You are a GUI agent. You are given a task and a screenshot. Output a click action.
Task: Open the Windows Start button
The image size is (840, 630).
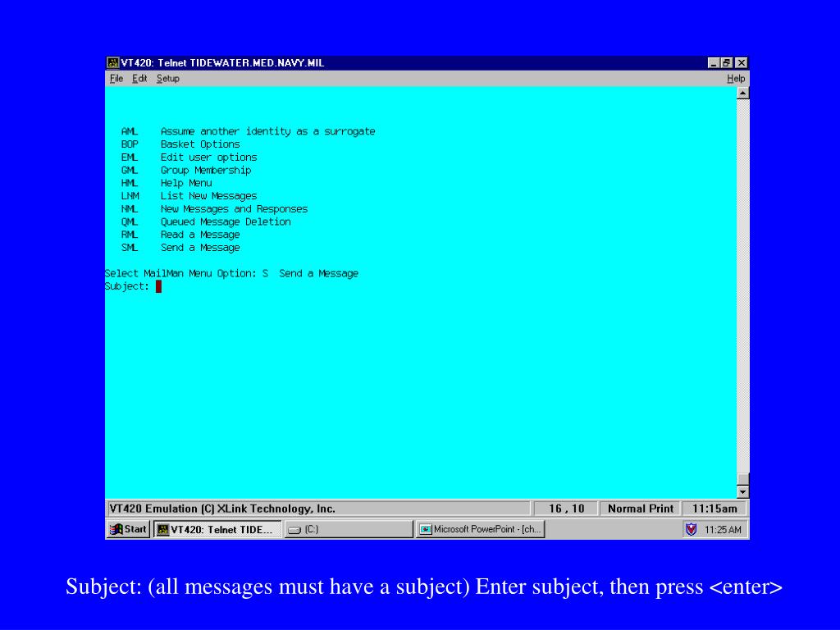tap(127, 529)
